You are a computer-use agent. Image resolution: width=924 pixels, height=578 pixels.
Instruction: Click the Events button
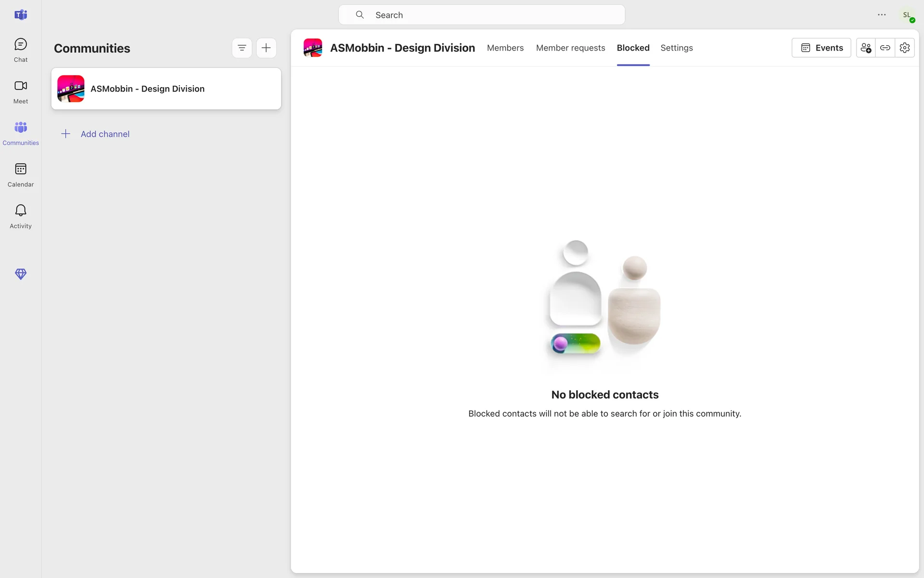coord(821,48)
